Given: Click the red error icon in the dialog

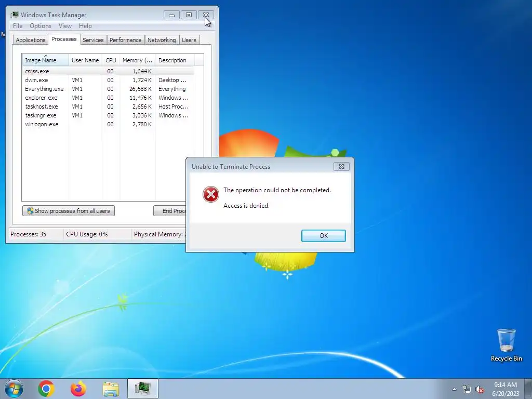Looking at the screenshot, I should (211, 194).
